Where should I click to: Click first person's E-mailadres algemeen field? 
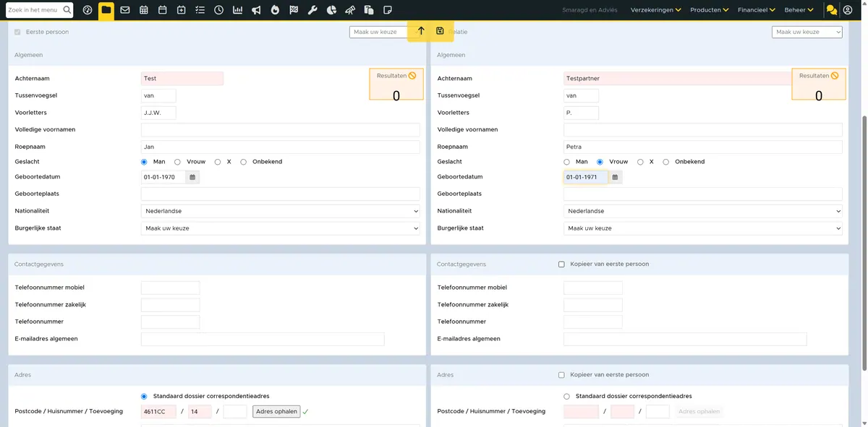point(263,340)
